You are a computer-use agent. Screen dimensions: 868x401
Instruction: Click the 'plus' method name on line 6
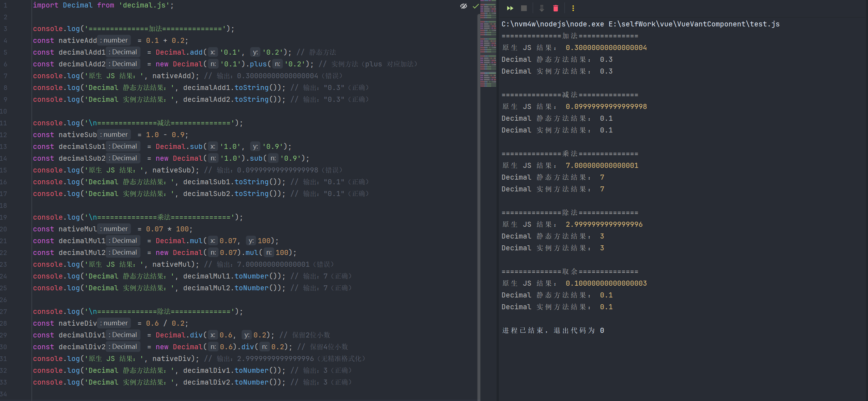(x=258, y=64)
